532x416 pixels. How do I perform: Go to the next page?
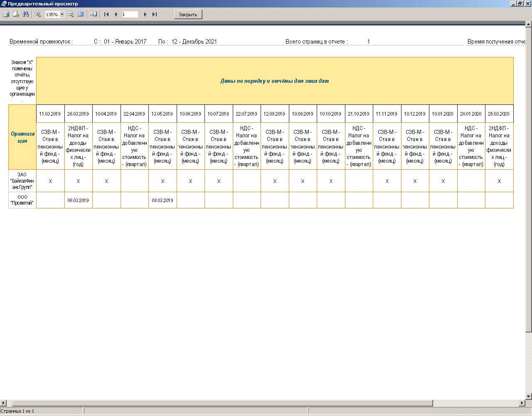tap(145, 14)
